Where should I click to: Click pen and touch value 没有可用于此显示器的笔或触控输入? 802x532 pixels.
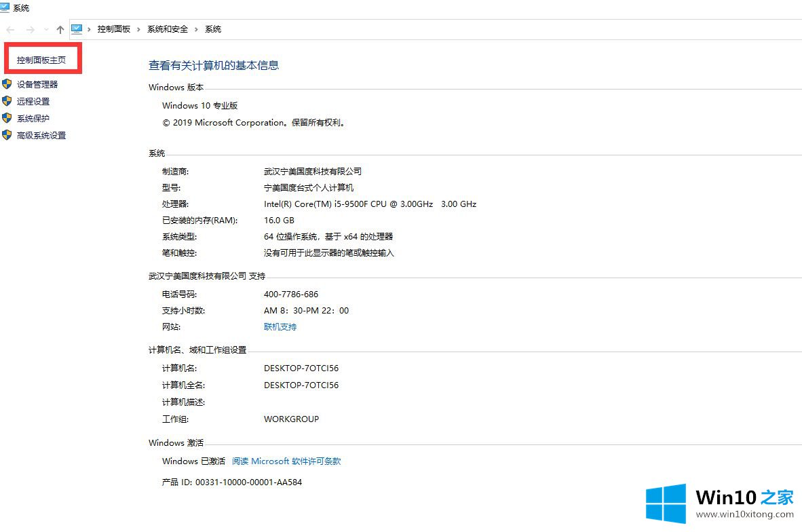329,253
